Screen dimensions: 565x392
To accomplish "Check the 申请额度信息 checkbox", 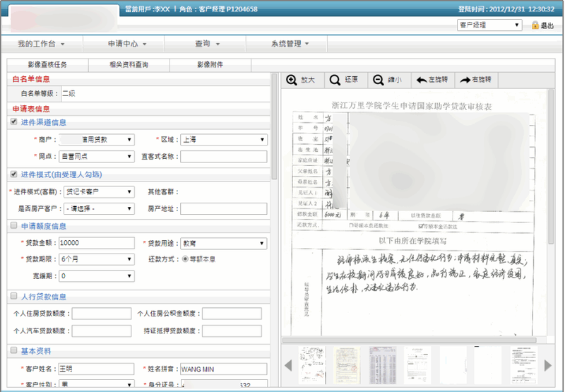I will coord(13,225).
